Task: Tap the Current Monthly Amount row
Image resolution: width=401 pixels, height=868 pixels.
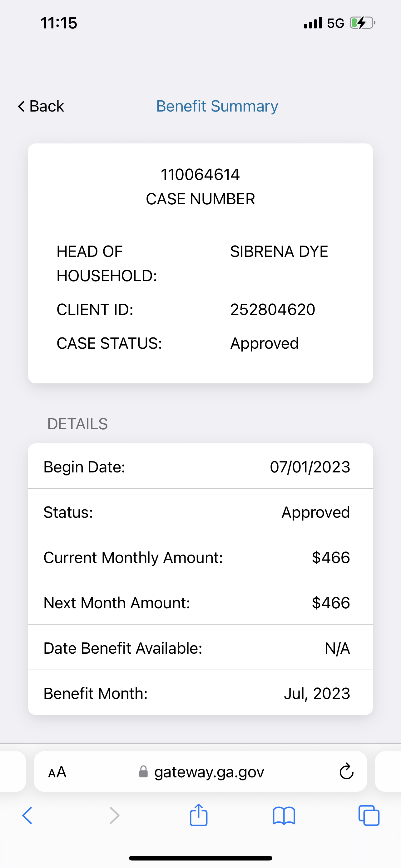Action: coord(200,557)
